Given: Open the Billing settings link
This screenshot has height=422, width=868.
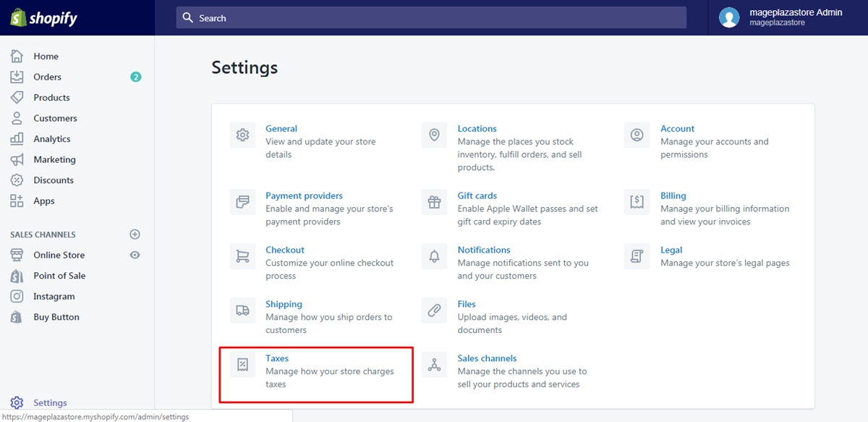Looking at the screenshot, I should (673, 195).
